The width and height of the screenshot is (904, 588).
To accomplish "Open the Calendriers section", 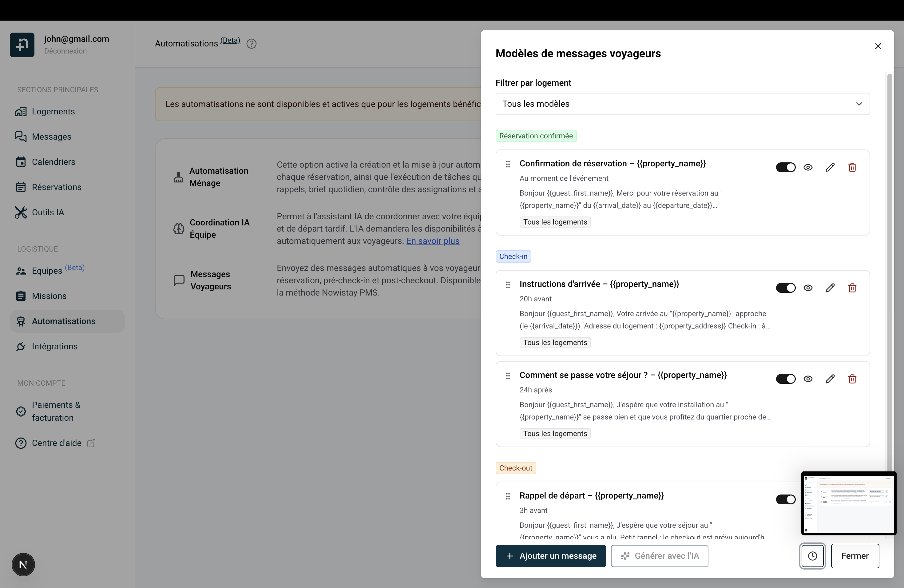I will click(x=54, y=161).
